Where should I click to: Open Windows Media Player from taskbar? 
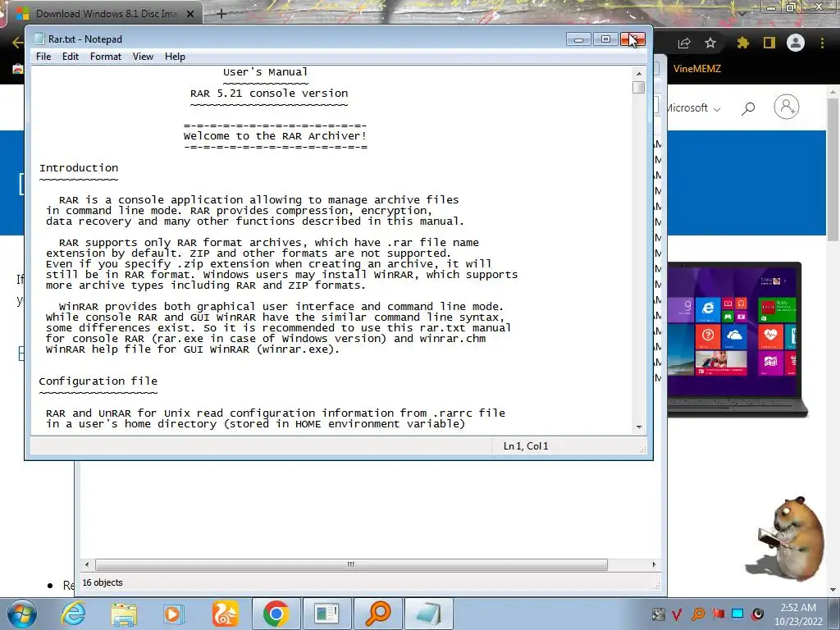tap(174, 614)
